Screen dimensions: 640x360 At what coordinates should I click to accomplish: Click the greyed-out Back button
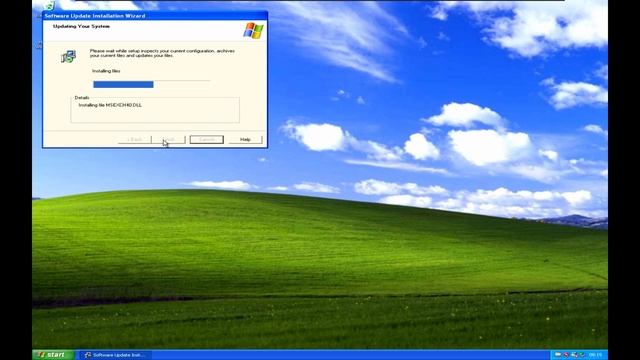click(x=135, y=140)
